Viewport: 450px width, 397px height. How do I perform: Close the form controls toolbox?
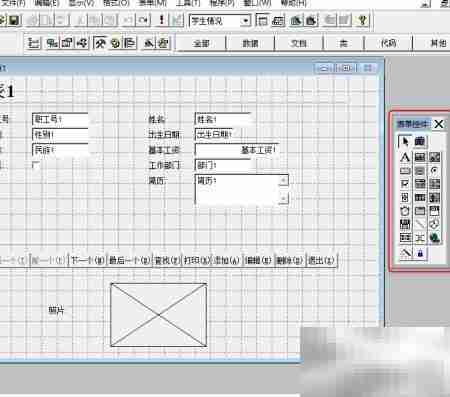click(439, 124)
